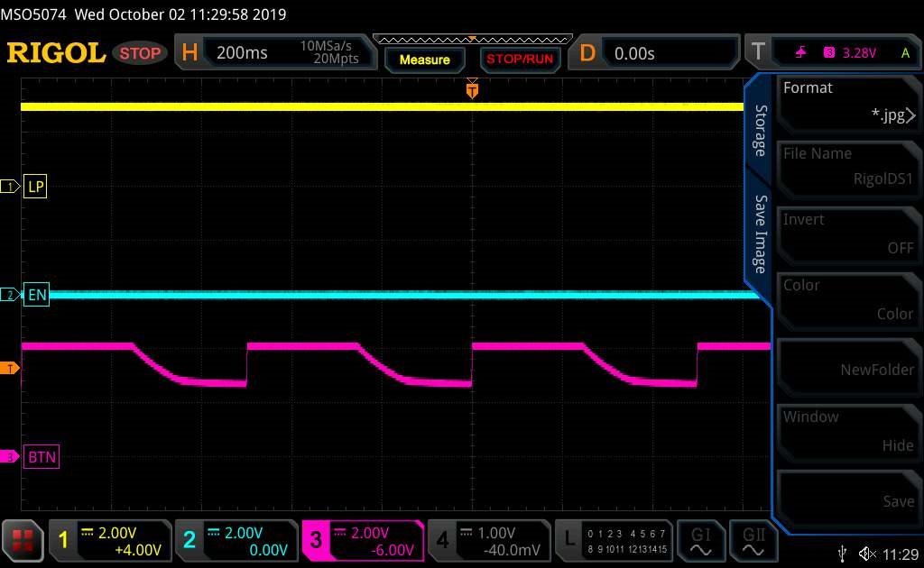Screen dimensions: 924x568
Task: Toggle logic analyzer L digital channels
Action: (x=614, y=540)
